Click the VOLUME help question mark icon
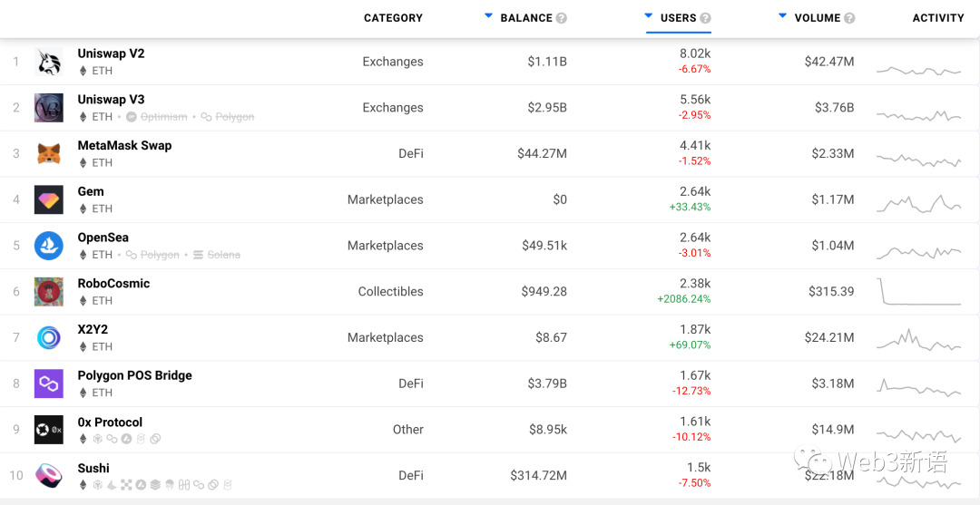Screen dimensions: 980x505 point(849,18)
